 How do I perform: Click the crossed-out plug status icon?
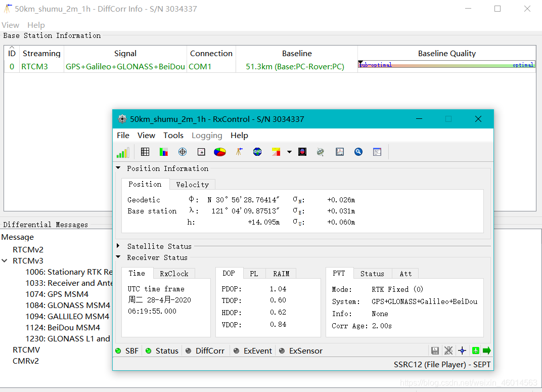pos(448,351)
